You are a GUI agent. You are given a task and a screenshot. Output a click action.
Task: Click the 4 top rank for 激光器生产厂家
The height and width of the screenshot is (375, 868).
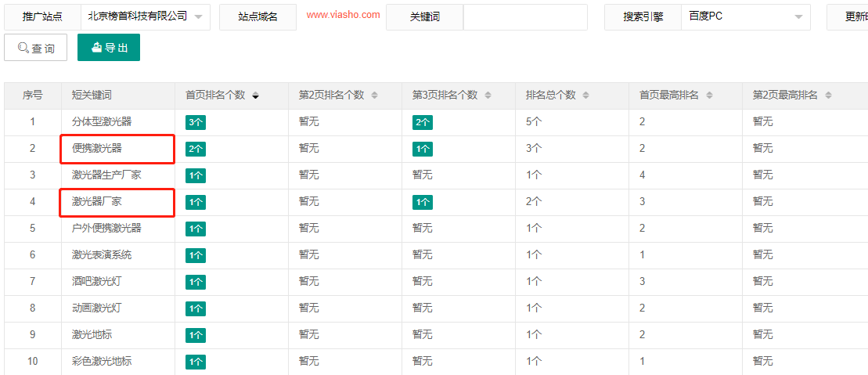click(642, 175)
